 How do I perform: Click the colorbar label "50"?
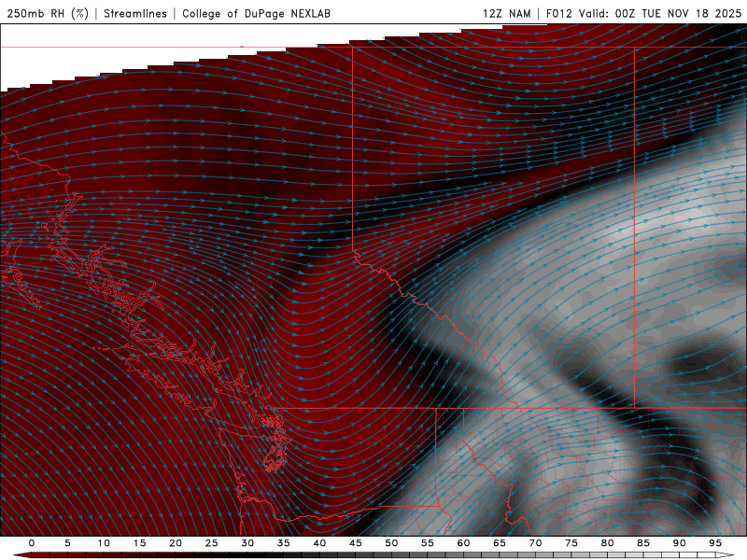(391, 543)
